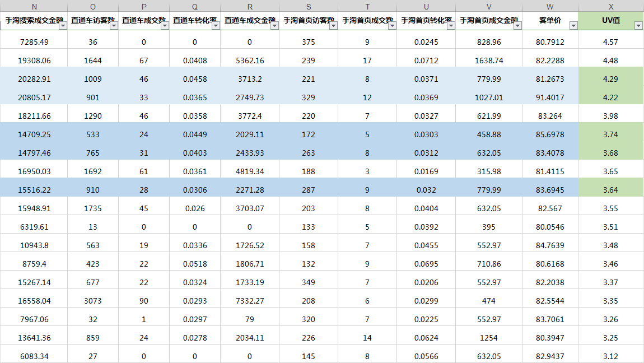Open filter dropdown for 手淘搜索成交金额 column

[x=63, y=25]
